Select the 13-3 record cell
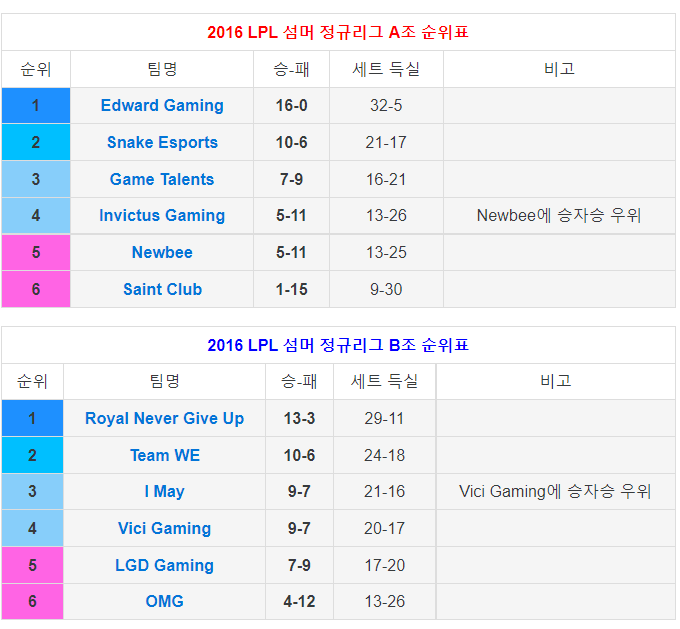 coord(299,419)
